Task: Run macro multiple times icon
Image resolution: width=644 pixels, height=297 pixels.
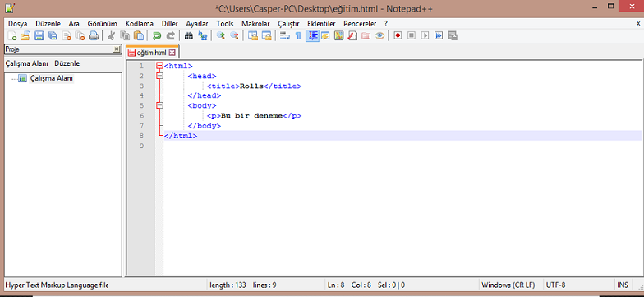Action: (x=439, y=36)
